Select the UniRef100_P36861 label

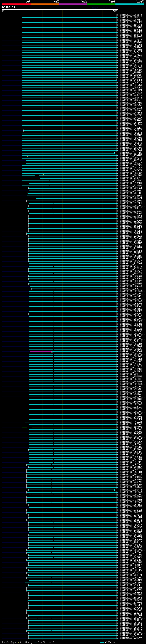pyautogui.click(x=131, y=196)
